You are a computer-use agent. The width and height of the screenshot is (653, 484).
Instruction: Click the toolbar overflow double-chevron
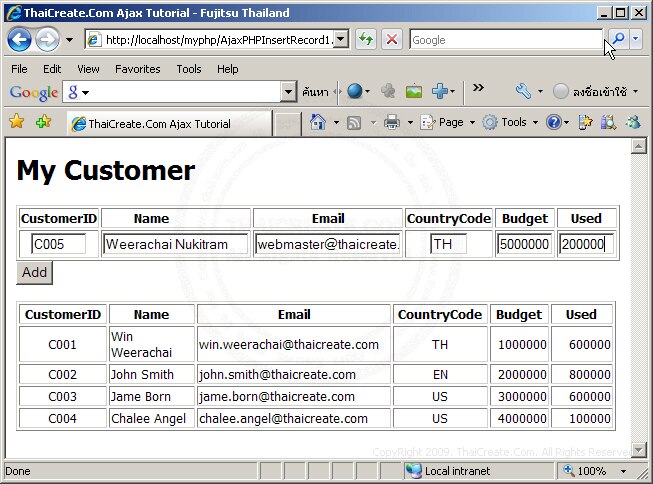pos(478,87)
